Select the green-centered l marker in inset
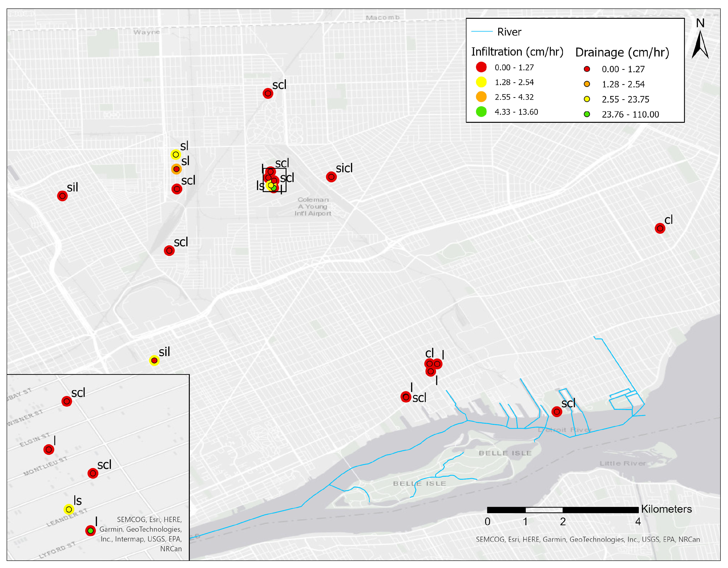 90,530
